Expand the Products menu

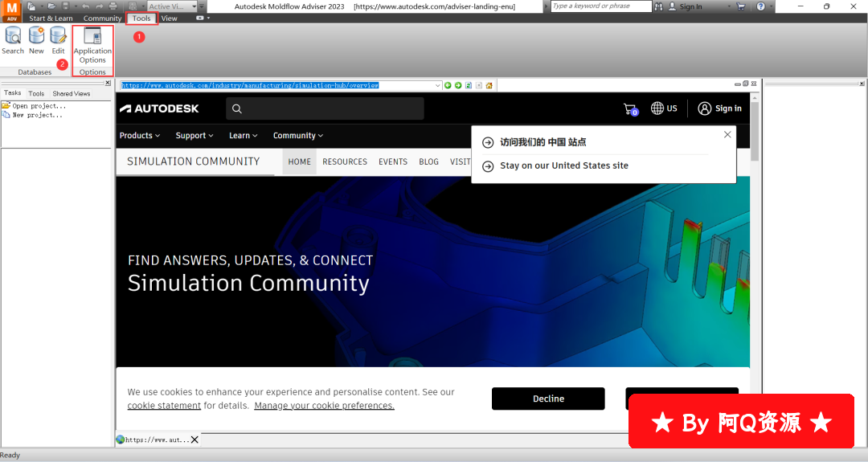pos(140,136)
